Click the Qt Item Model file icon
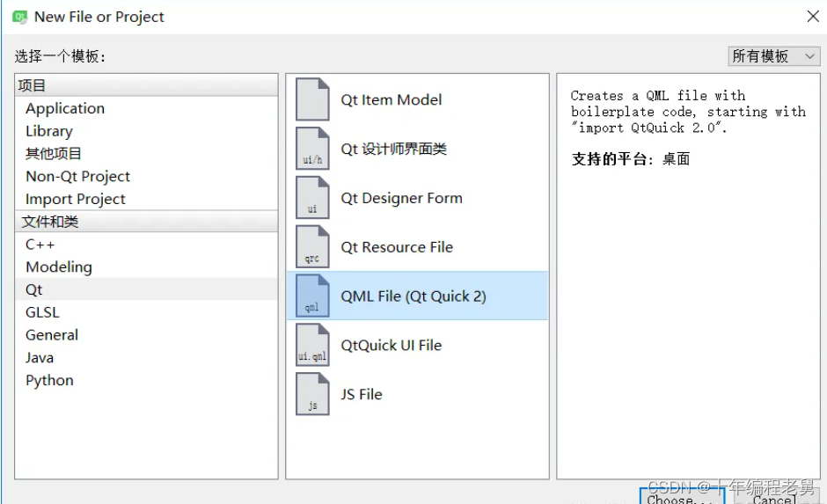This screenshot has height=504, width=827. (x=312, y=99)
